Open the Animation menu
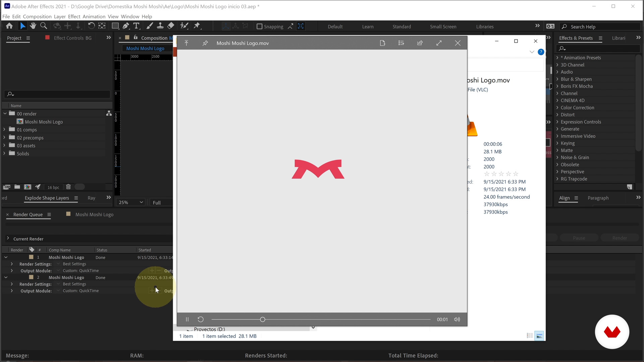 tap(94, 16)
